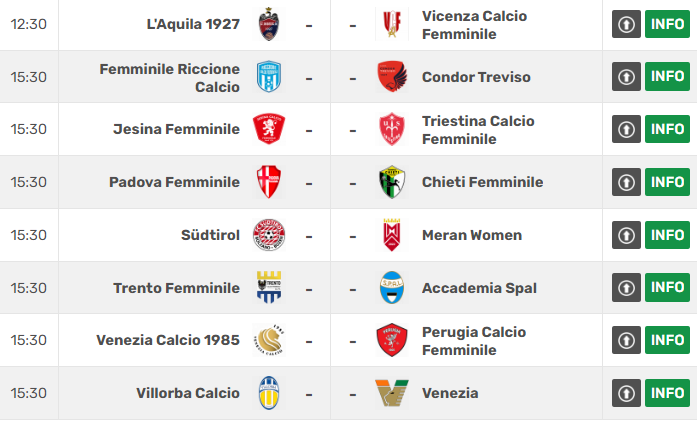
Task: Click the up-arrow icon for Villorba Calcio match
Action: 626,393
